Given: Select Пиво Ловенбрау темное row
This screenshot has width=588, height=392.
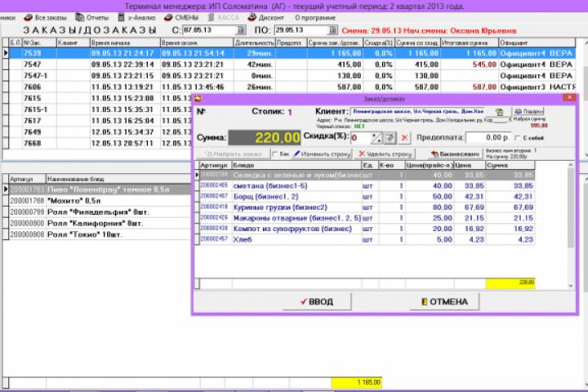Looking at the screenshot, I should point(97,189).
